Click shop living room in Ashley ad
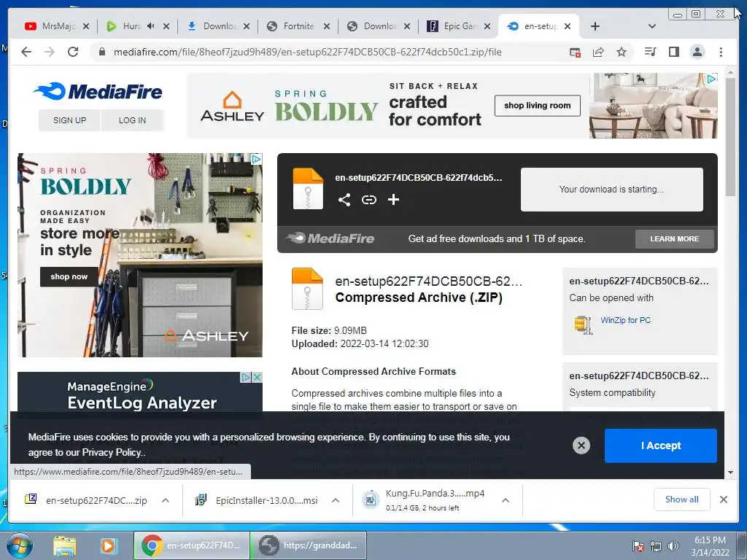Viewport: 747px width, 560px height. click(x=538, y=105)
